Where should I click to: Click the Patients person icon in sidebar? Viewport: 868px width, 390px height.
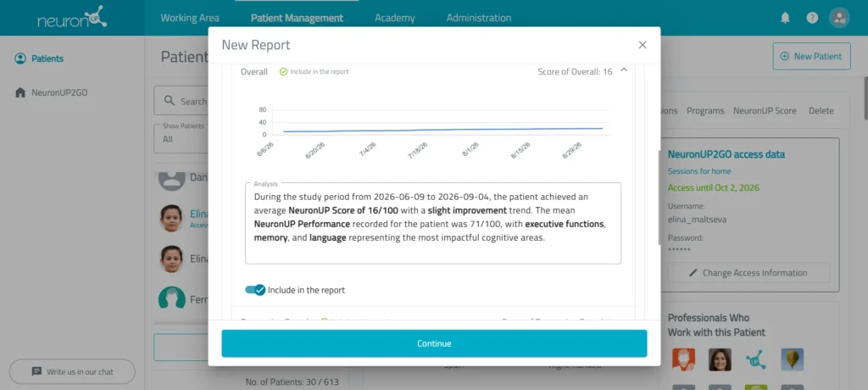(20, 58)
